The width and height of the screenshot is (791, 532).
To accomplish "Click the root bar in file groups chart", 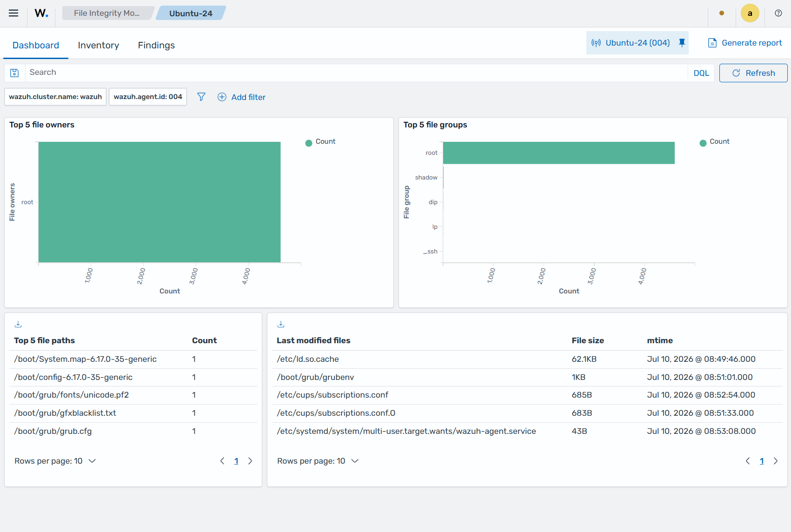I will tap(558, 153).
